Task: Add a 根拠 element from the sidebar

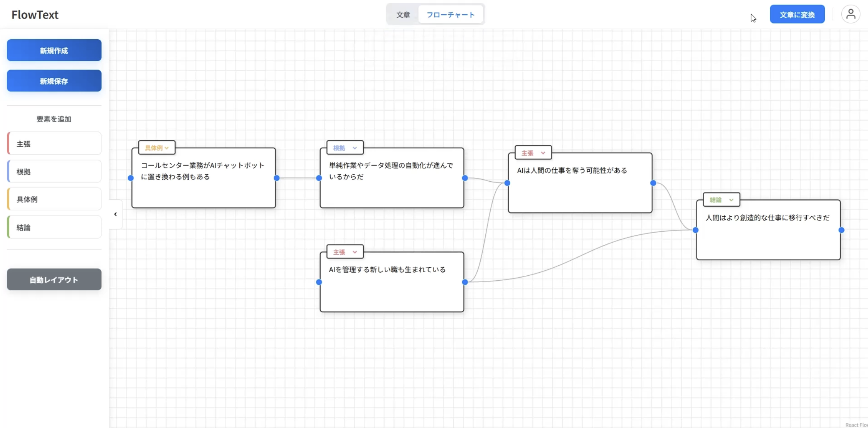Action: point(54,171)
